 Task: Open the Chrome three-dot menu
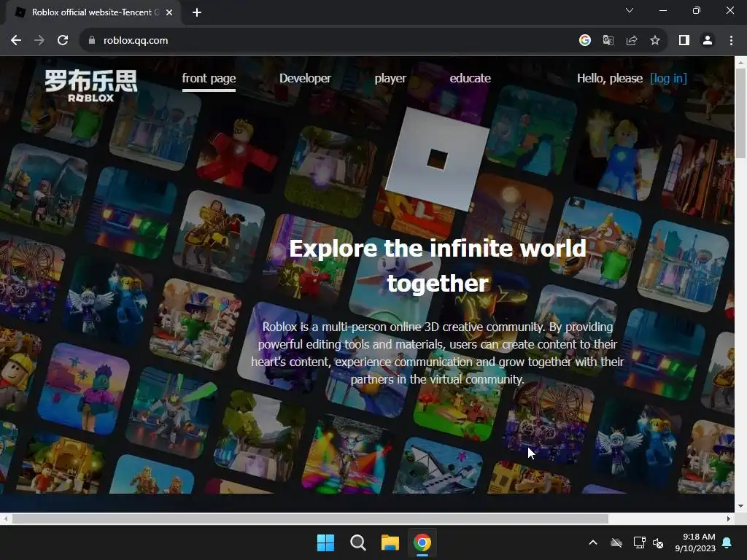(731, 41)
